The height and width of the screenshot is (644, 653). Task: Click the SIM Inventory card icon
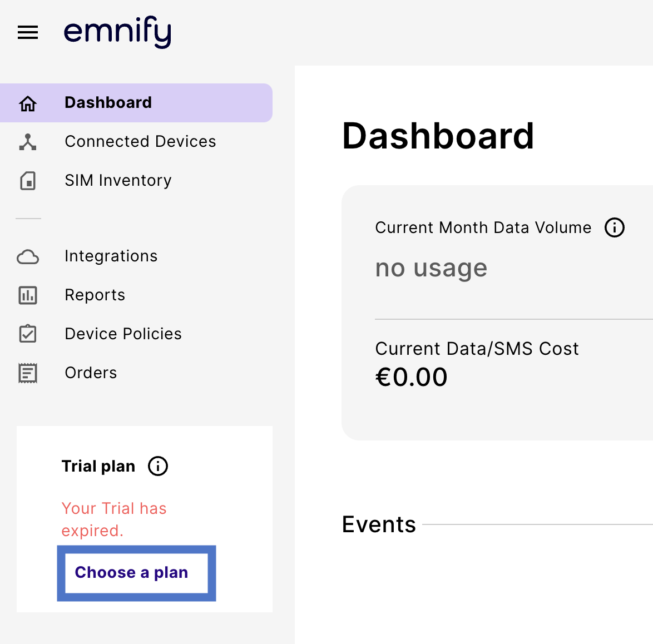(x=28, y=181)
